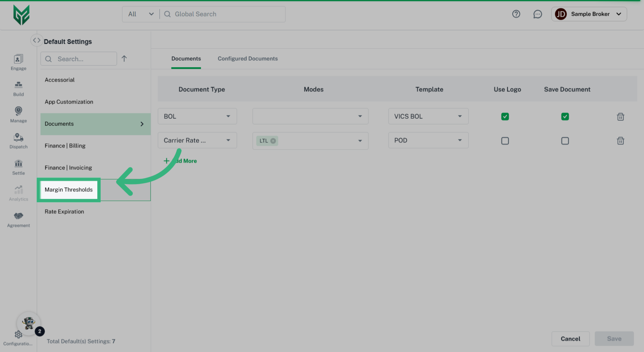644x352 pixels.
Task: Enable Use Logo for Carrier Rate row
Action: pos(505,141)
